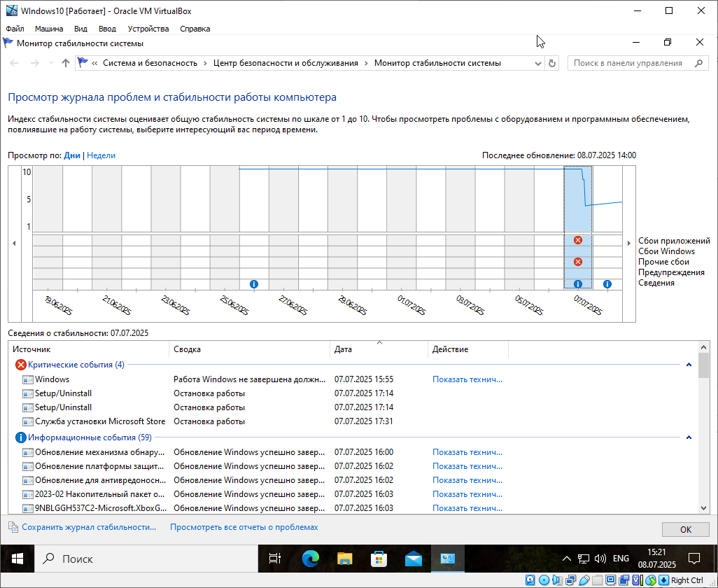Viewport: 718px width, 588px height.
Task: Click the search magnifier in control panel search
Action: point(699,63)
